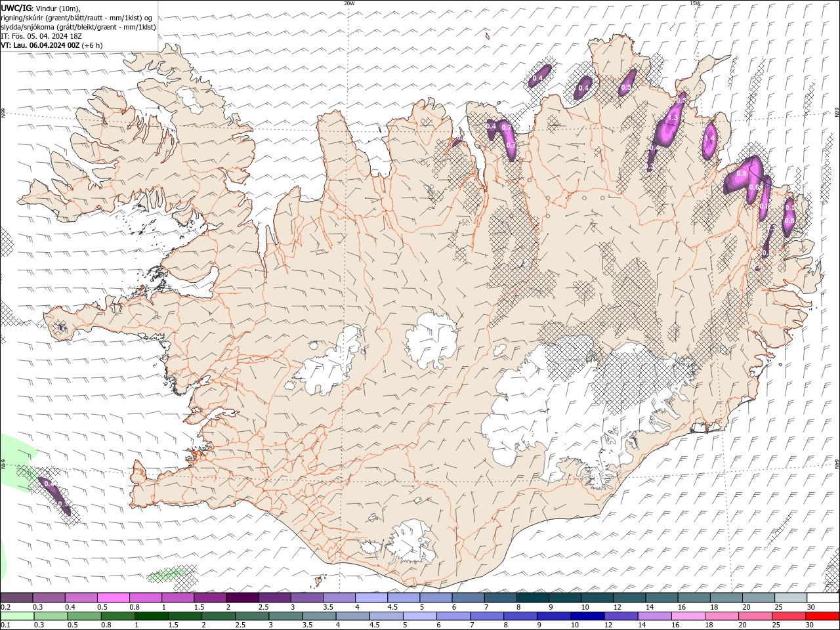
Task: Click the 'VT: Lau. 06.04.2024 00Z (+6 h)' line
Action: [51, 45]
